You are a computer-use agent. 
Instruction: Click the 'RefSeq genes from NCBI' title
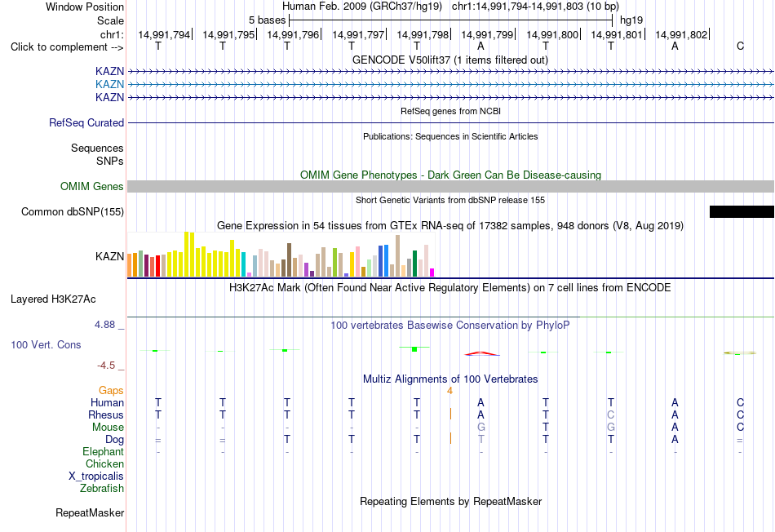click(x=450, y=111)
